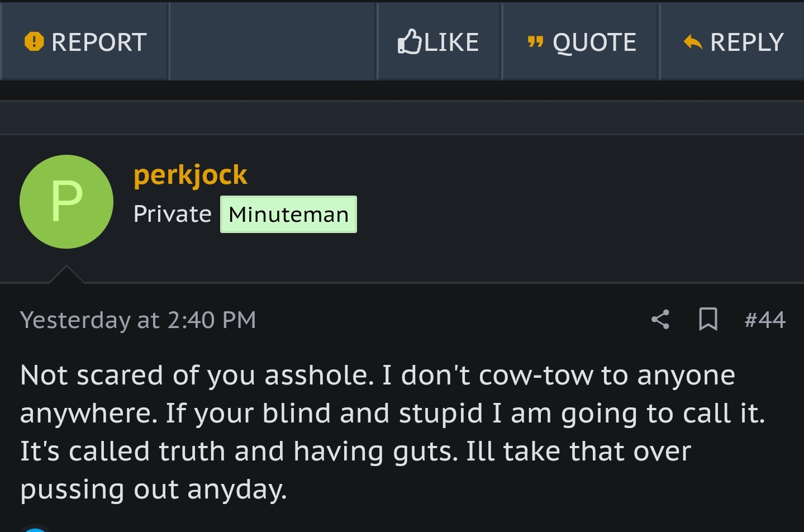Open the share icon on post #44
Image resolution: width=804 pixels, height=532 pixels.
pos(660,320)
